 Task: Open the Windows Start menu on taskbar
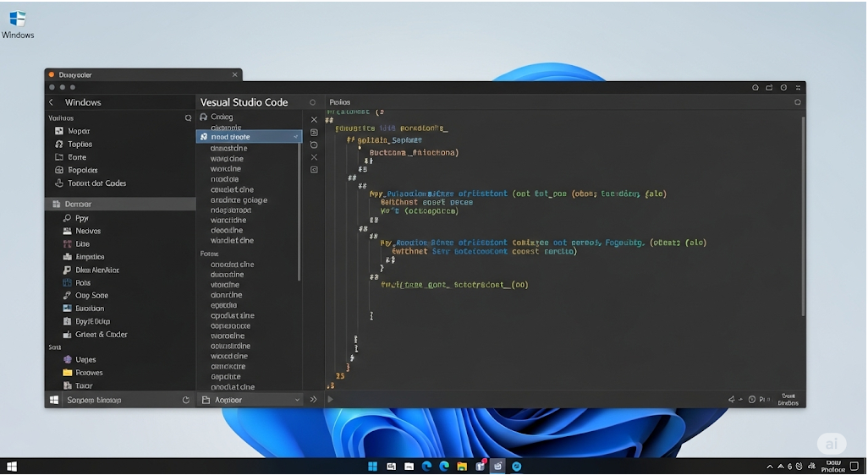372,467
